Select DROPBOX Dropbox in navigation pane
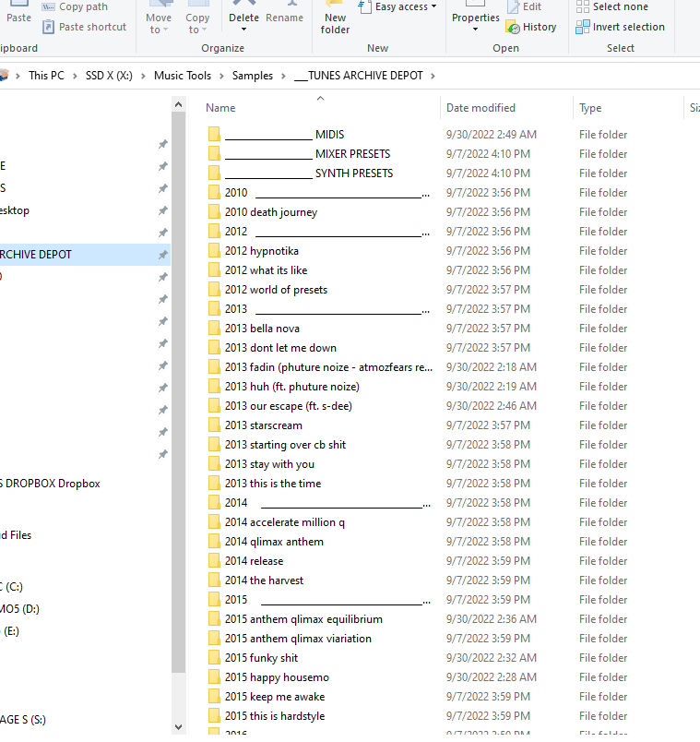The height and width of the screenshot is (742, 700). pos(50,484)
